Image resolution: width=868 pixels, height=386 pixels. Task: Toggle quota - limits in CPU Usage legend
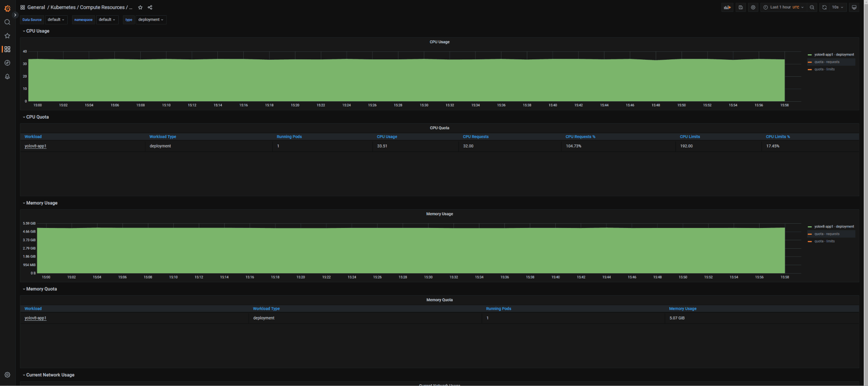point(824,69)
